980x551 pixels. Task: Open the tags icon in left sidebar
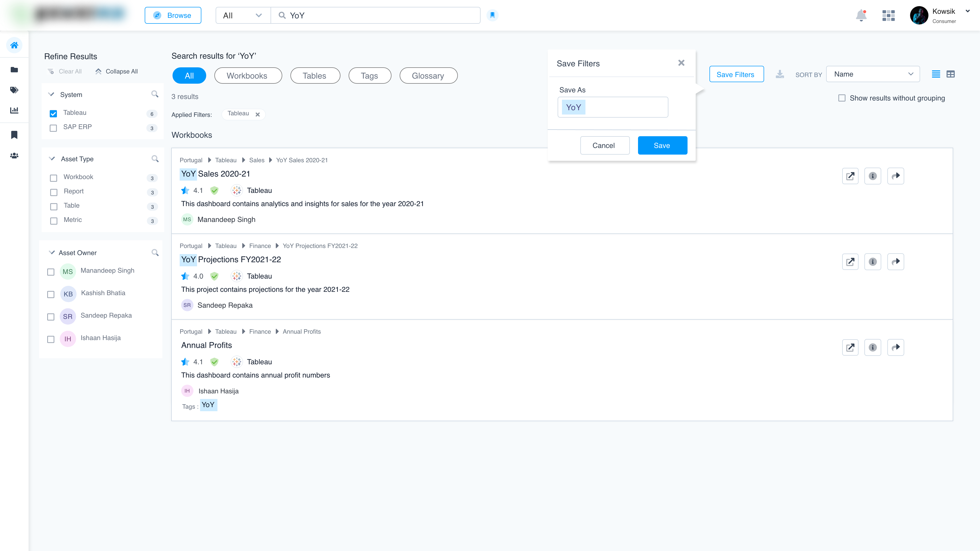(x=14, y=90)
